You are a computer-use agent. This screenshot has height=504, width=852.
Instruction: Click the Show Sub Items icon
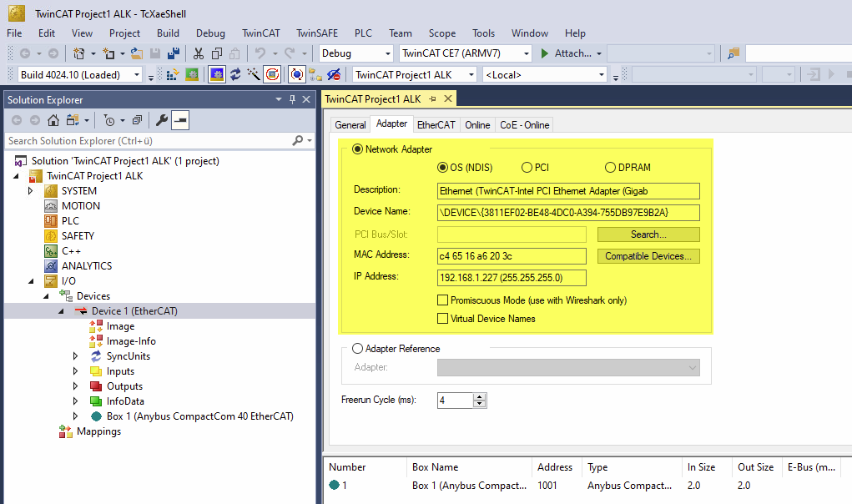[315, 74]
